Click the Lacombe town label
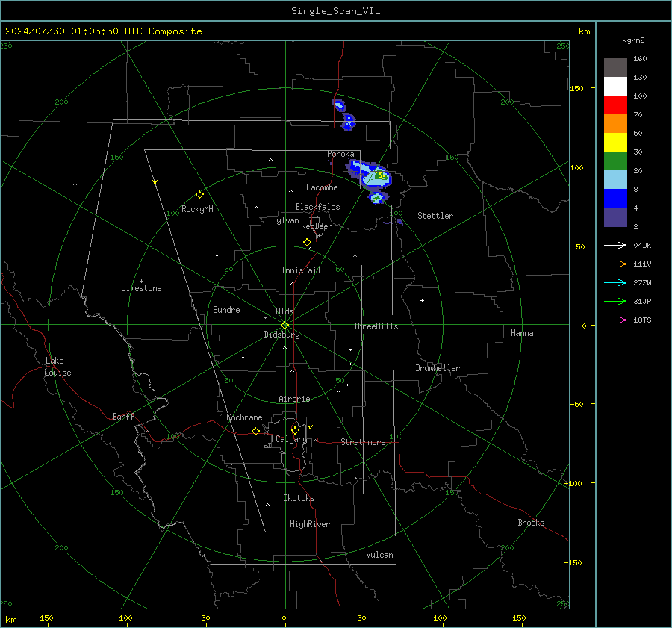 coord(322,187)
